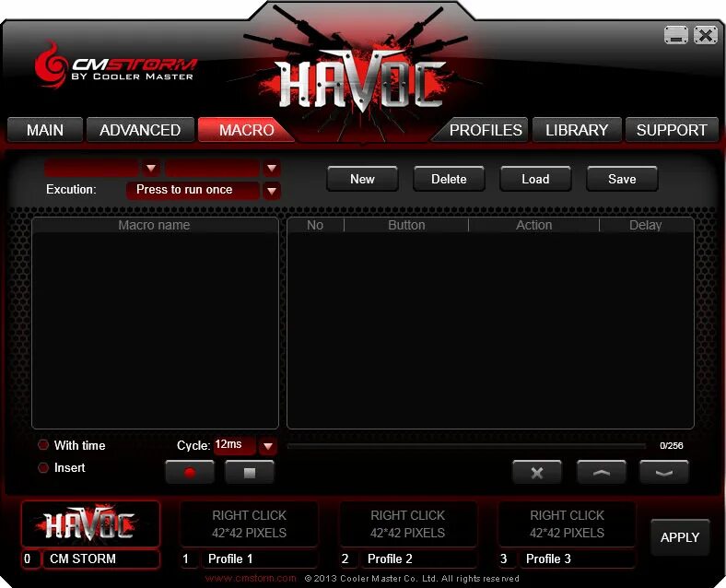Click the Macro name column header

click(x=155, y=225)
